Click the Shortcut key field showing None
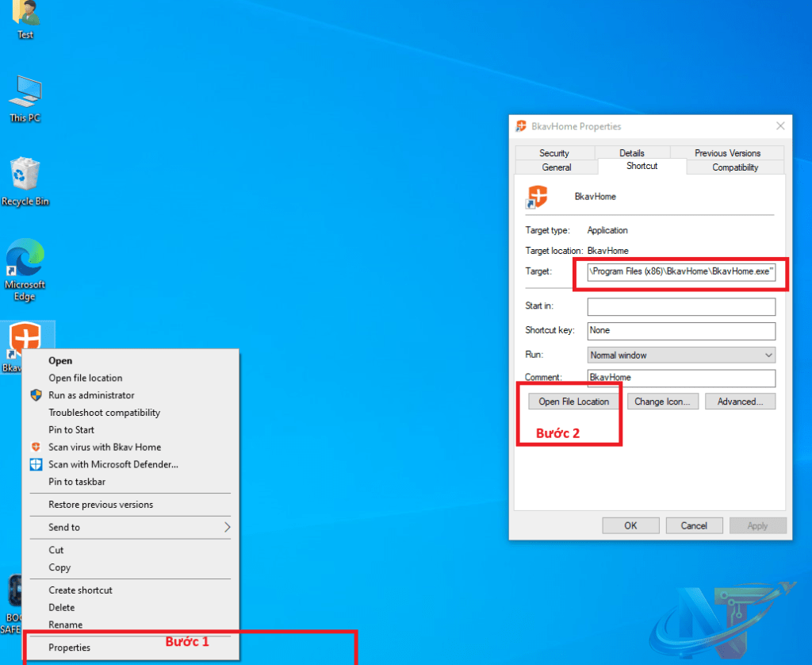Image resolution: width=812 pixels, height=665 pixels. [681, 331]
